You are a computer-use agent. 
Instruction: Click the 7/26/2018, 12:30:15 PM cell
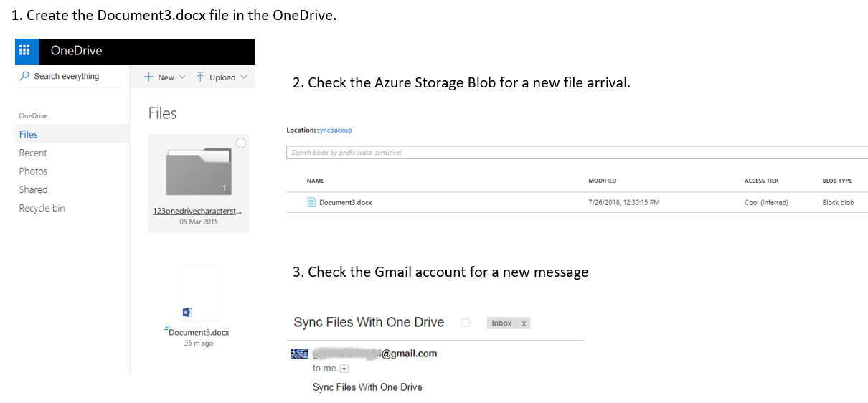(624, 202)
